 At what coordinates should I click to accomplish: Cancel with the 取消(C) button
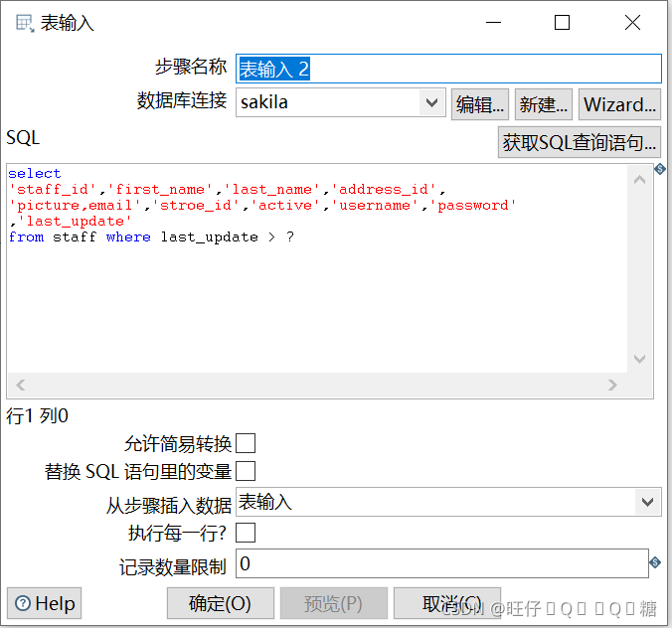(x=447, y=603)
